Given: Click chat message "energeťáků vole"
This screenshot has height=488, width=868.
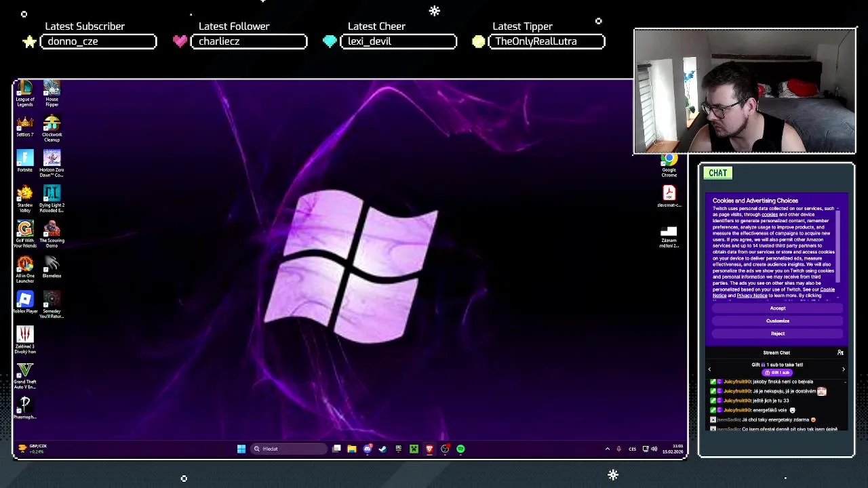Looking at the screenshot, I should coord(770,410).
